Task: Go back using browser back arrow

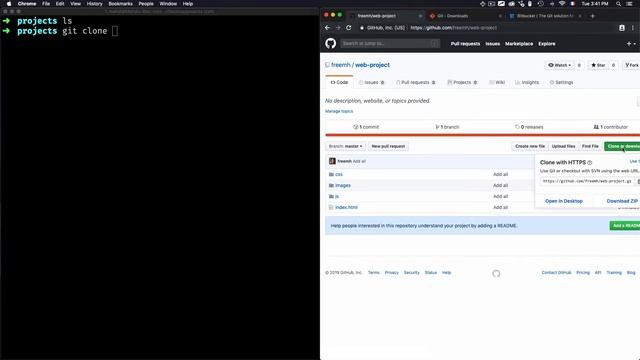Action: click(x=327, y=28)
